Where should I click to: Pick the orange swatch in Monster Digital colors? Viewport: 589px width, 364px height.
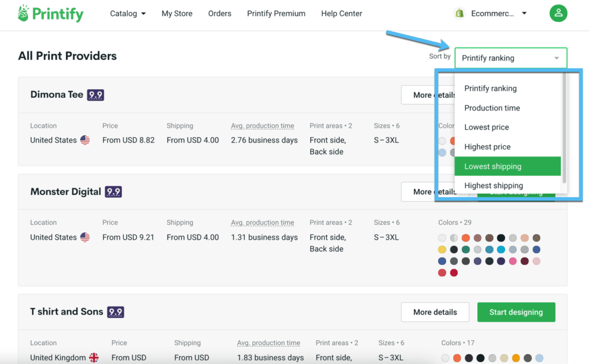[466, 238]
